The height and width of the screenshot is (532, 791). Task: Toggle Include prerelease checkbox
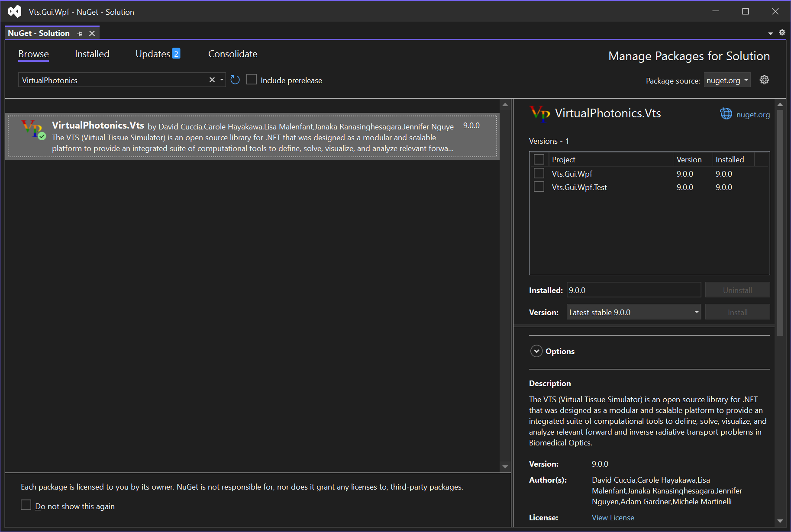click(252, 80)
